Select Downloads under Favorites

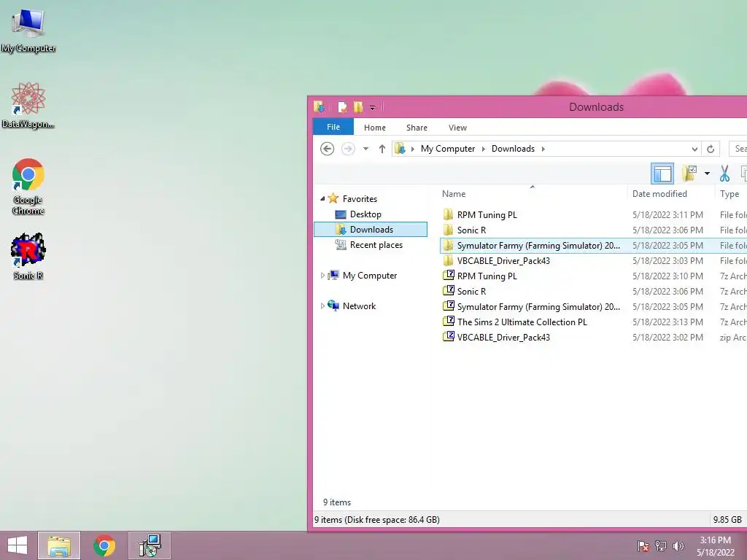pos(371,230)
